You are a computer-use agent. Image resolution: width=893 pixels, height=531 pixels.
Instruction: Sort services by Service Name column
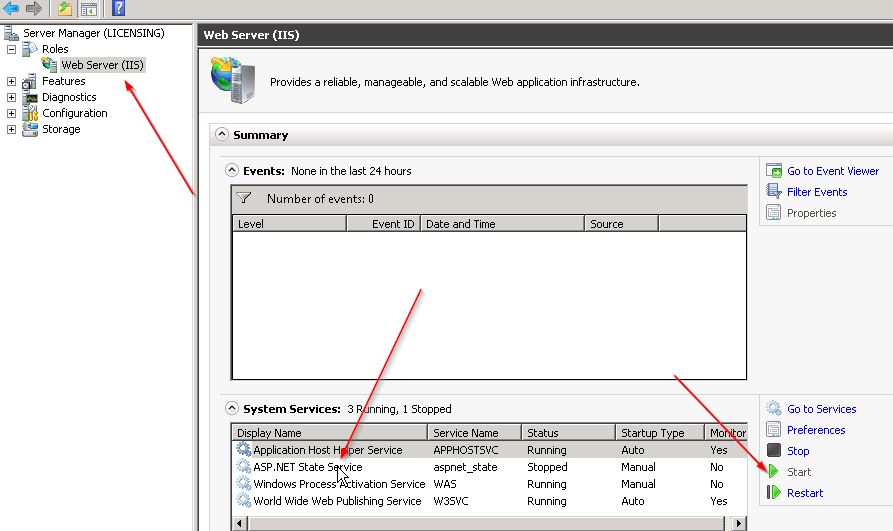pos(474,432)
